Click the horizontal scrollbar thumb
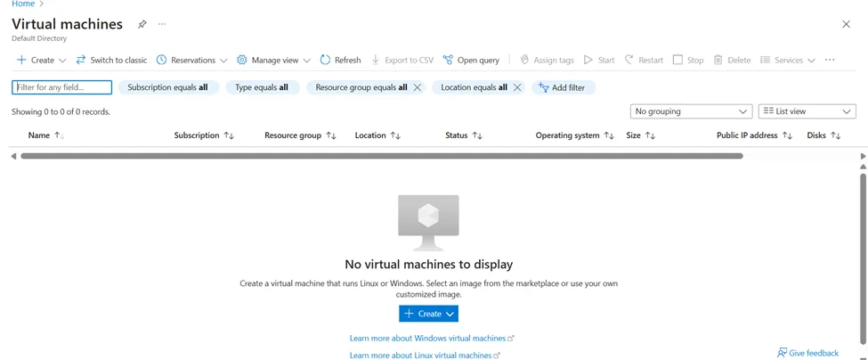Viewport: 868px width, 360px height. (x=381, y=156)
